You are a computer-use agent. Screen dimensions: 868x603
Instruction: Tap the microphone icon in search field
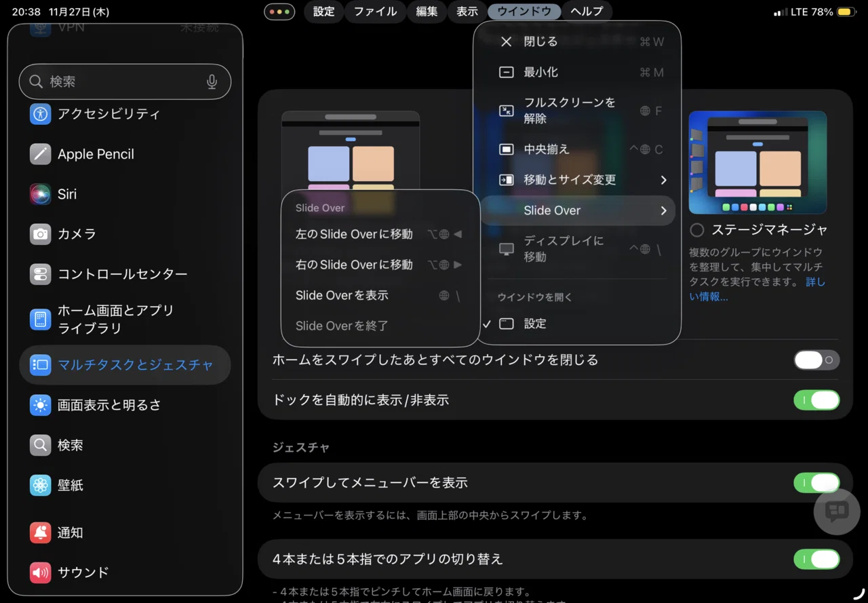pos(212,82)
